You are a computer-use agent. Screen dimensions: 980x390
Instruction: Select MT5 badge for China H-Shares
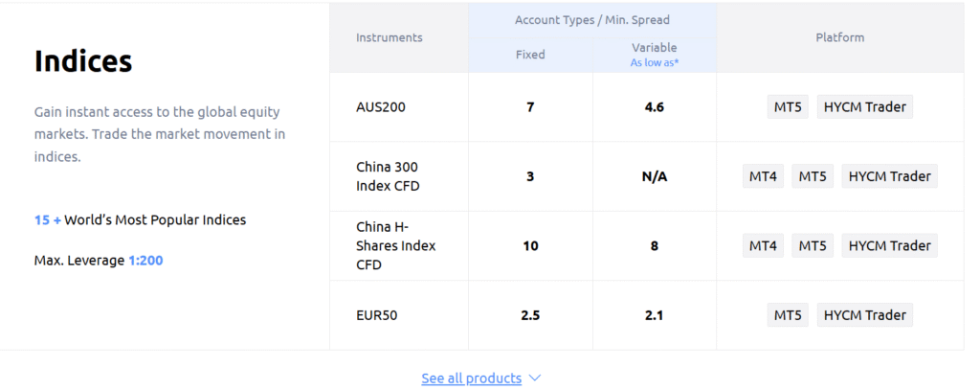point(813,245)
